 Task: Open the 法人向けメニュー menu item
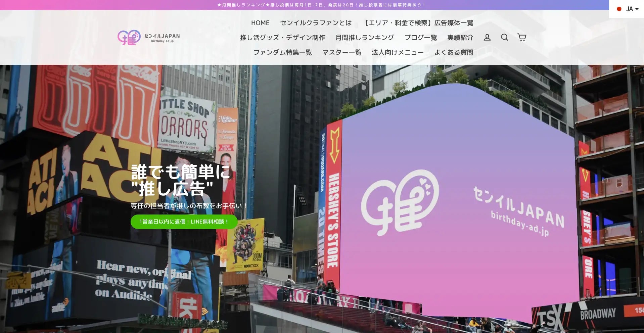click(398, 52)
